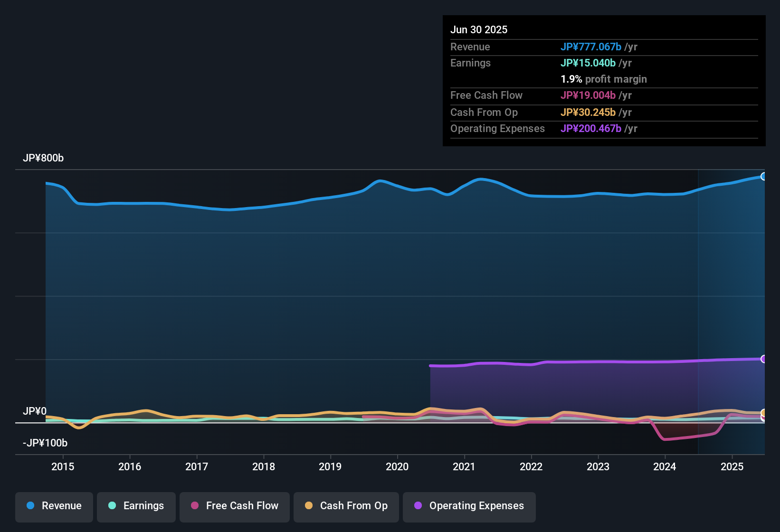Viewport: 780px width, 532px height.
Task: Click the shaded forecast region after 2024
Action: [732, 285]
